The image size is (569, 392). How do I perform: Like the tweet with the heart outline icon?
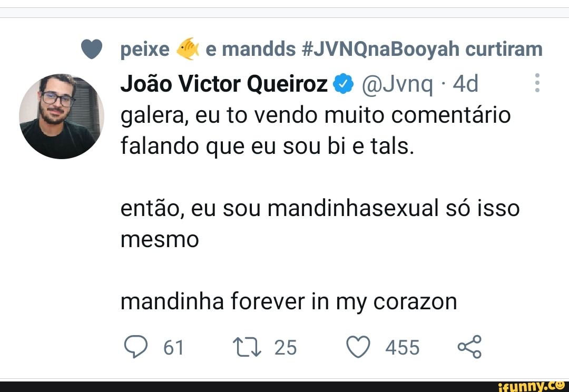tap(359, 347)
